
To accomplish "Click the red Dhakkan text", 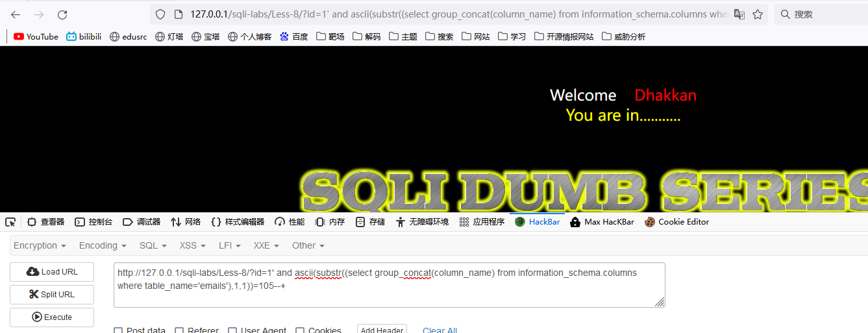I will pos(665,95).
